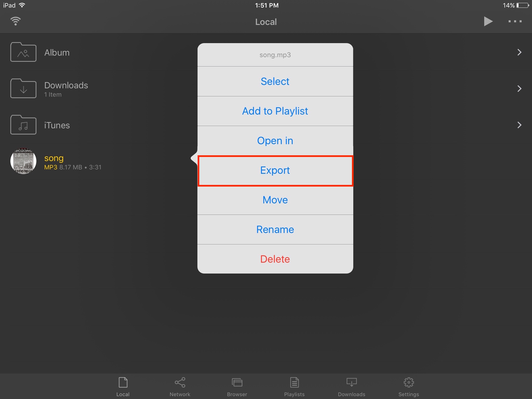Screen dimensions: 532x399
Task: Click Move in the context menu
Action: point(275,199)
